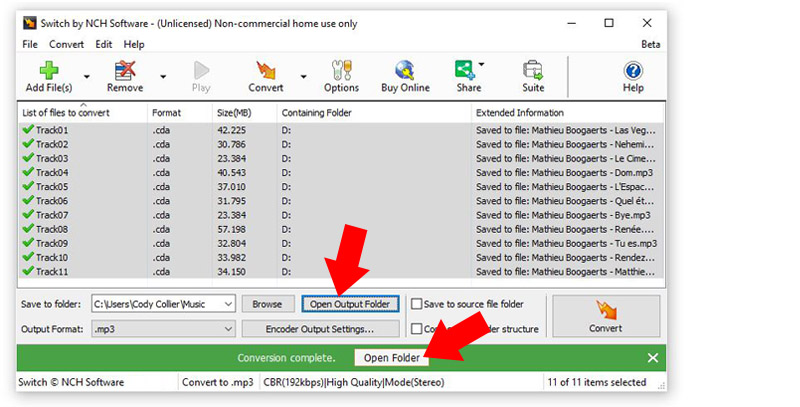The width and height of the screenshot is (800, 407).
Task: Open the Output Format .mp3 dropdown
Action: point(163,329)
